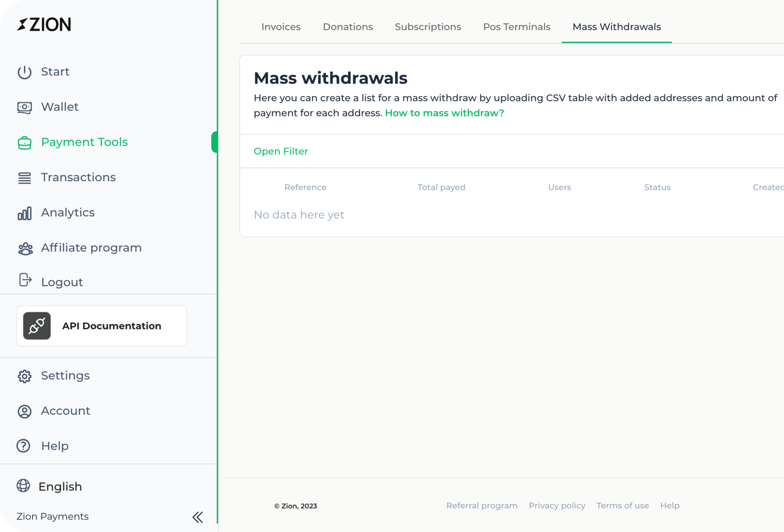Open Analytics using the bar chart icon
Screen dimensions: 784x532
(24, 213)
